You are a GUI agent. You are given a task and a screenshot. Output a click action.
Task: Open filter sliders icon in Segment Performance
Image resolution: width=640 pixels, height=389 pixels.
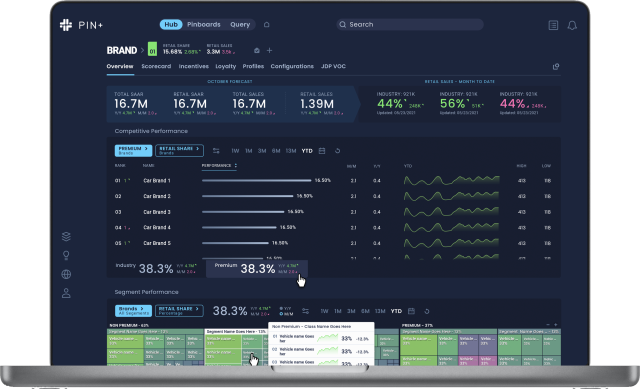(305, 311)
